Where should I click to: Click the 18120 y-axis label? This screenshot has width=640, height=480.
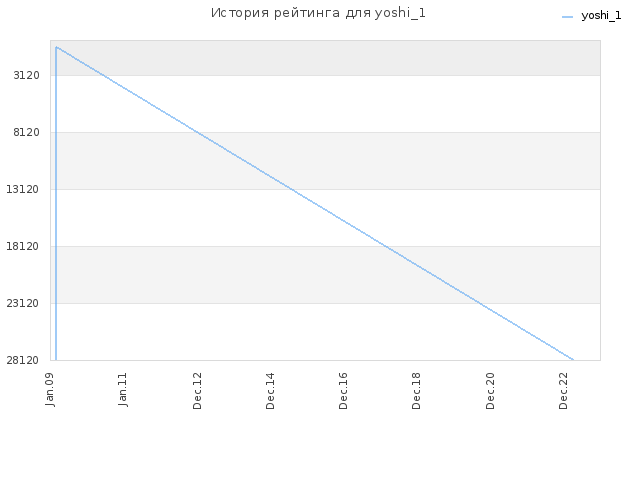click(23, 246)
